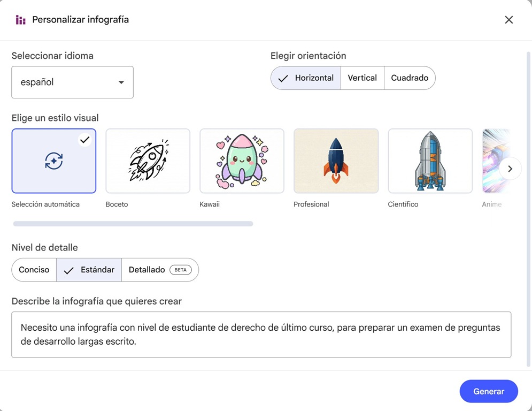Select the Estándar detail level

89,270
